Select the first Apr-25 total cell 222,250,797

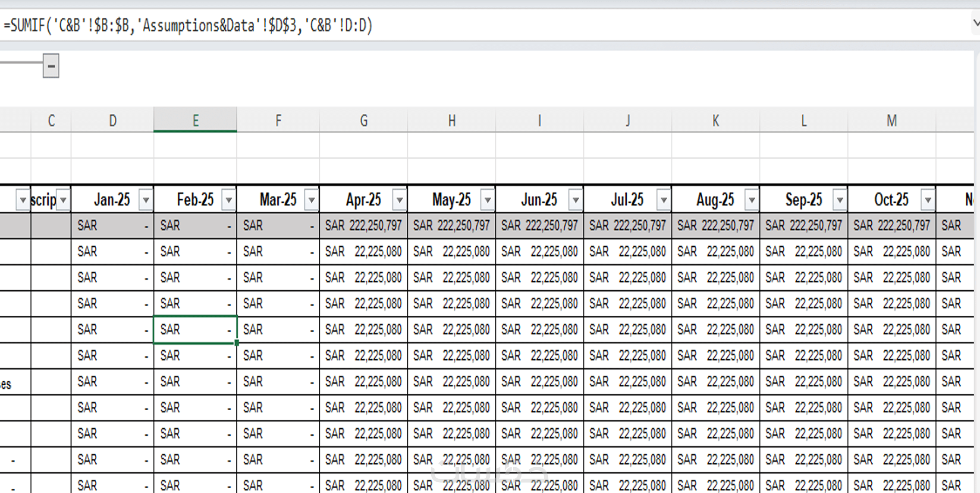(x=364, y=226)
